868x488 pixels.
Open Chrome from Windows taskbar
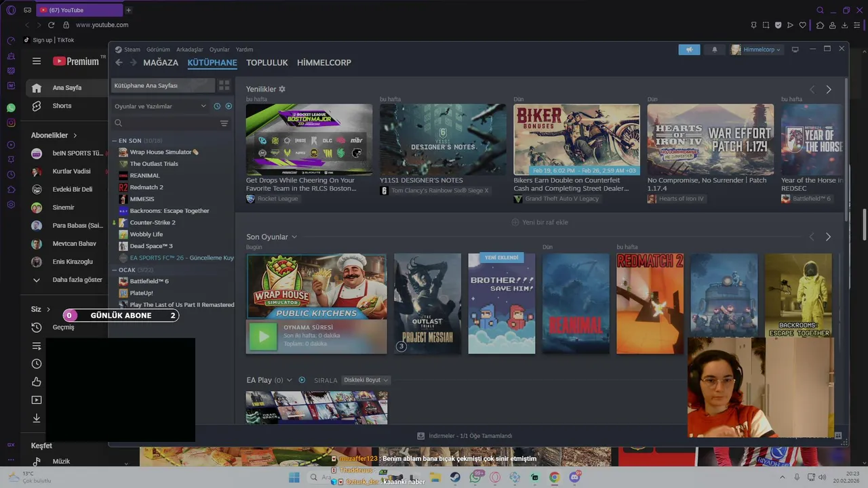click(x=555, y=478)
